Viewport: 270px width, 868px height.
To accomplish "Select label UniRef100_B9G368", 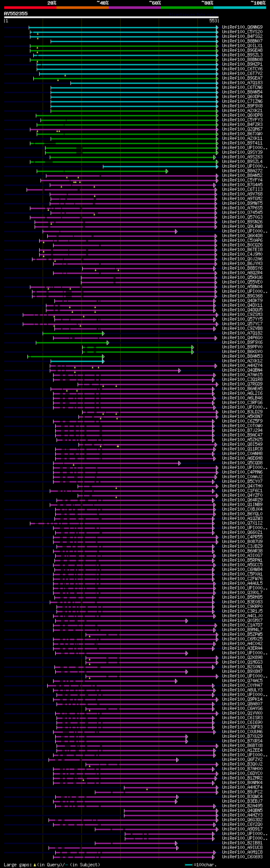I will [x=242, y=296].
